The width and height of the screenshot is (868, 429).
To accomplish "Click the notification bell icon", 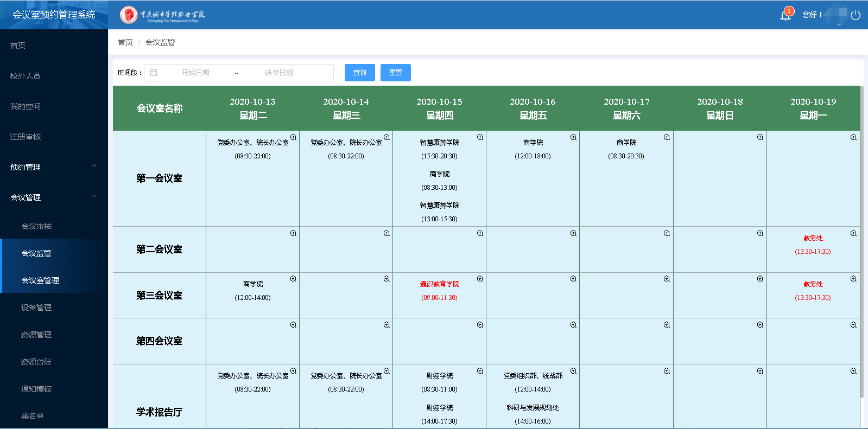I will point(785,15).
